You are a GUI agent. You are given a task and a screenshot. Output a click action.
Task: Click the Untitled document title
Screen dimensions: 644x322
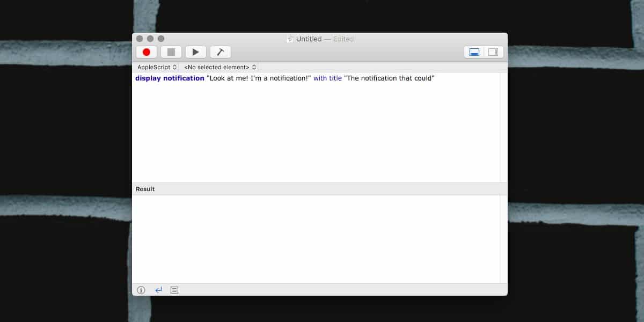309,39
